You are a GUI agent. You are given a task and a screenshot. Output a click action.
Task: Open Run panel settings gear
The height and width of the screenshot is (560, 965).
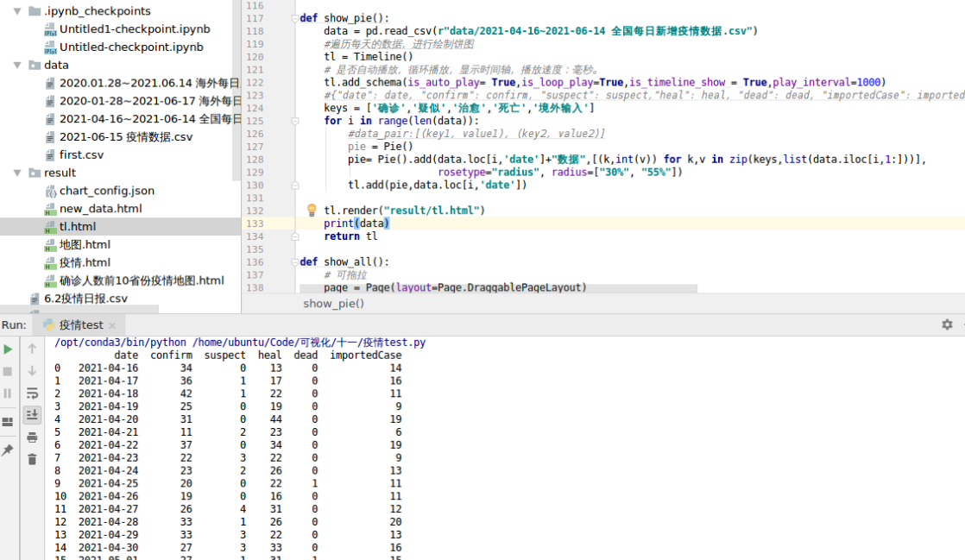947,324
